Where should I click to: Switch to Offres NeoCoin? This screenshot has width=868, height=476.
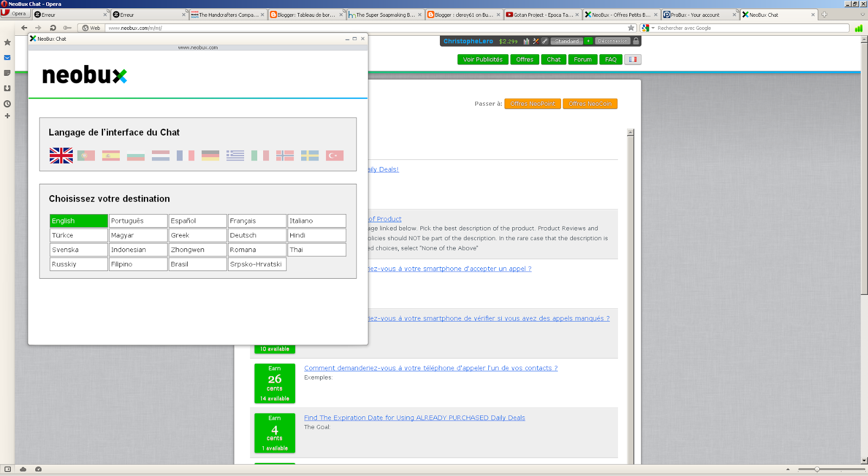click(590, 104)
